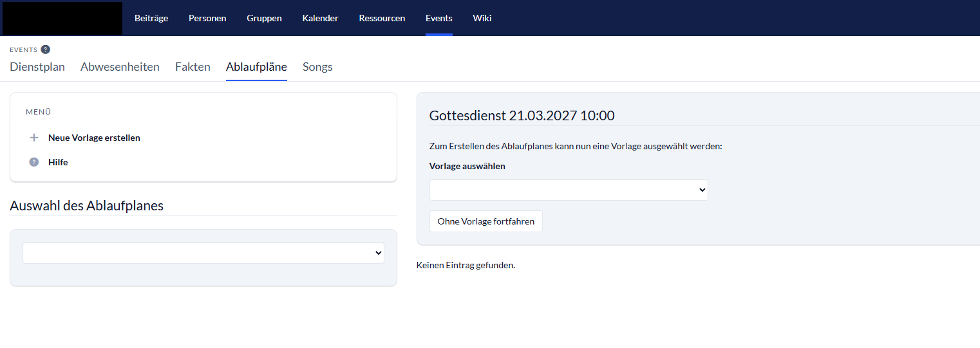Navigate to Gruppen module
This screenshot has height=348, width=980.
point(264,18)
